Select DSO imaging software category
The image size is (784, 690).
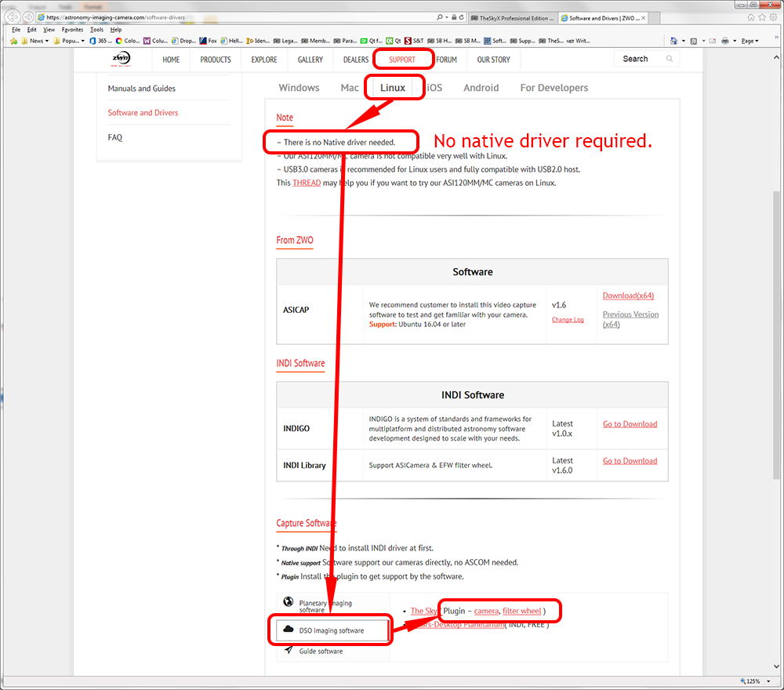(331, 630)
